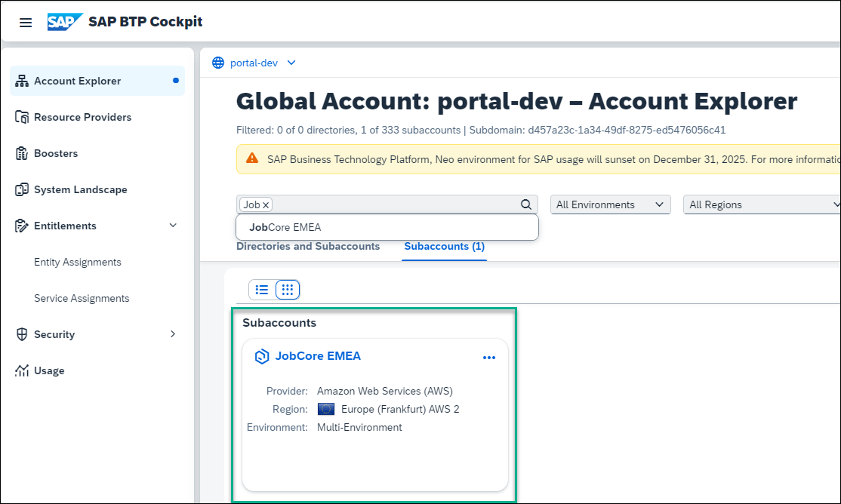This screenshot has width=841, height=504.
Task: Click the Filtered directories and subdomain line
Action: pyautogui.click(x=481, y=130)
